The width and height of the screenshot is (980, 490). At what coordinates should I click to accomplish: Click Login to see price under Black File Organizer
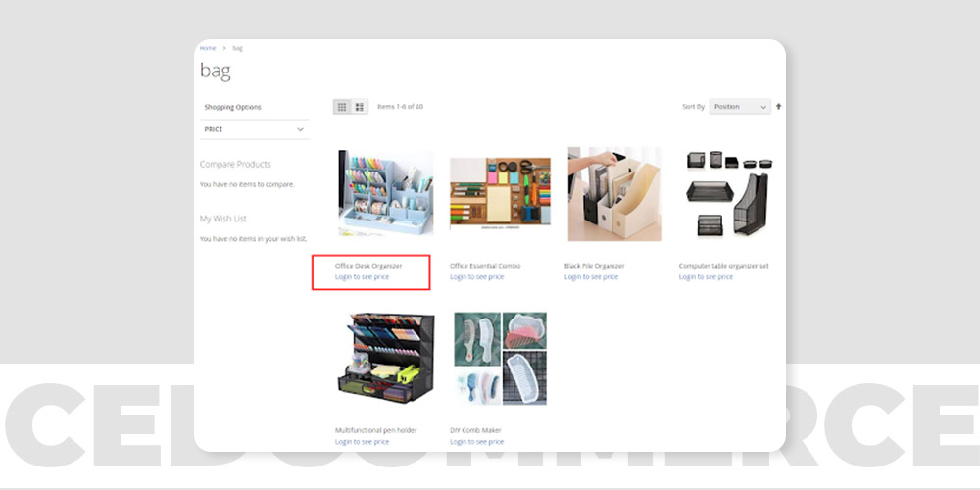point(591,277)
